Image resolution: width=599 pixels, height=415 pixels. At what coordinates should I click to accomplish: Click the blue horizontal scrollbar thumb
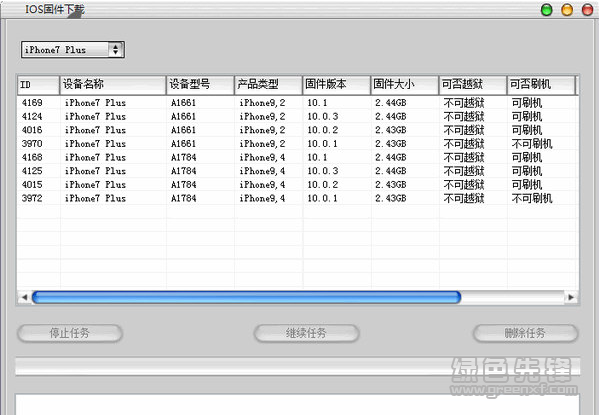pyautogui.click(x=246, y=297)
